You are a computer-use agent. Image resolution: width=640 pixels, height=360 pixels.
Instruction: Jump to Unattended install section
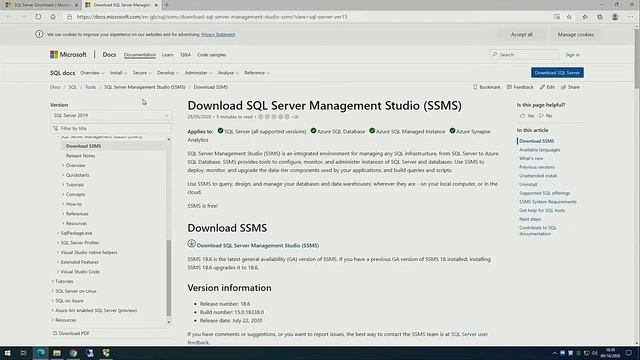click(x=538, y=176)
